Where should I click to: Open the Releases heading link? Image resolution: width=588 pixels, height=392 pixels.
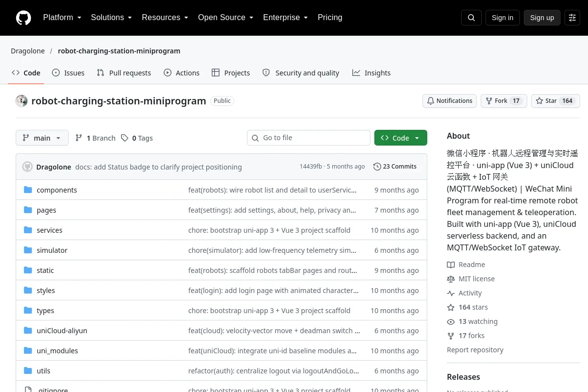(464, 377)
